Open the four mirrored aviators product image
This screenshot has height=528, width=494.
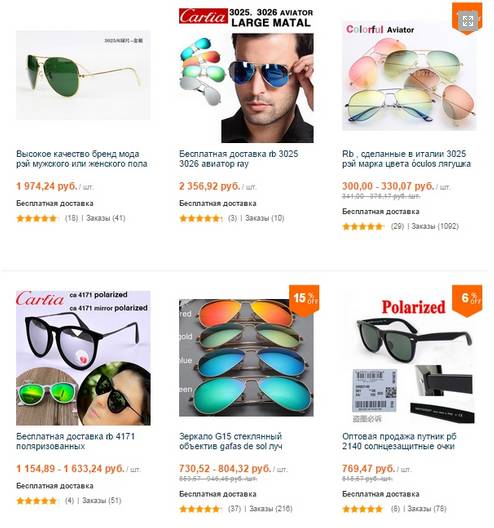pos(246,358)
